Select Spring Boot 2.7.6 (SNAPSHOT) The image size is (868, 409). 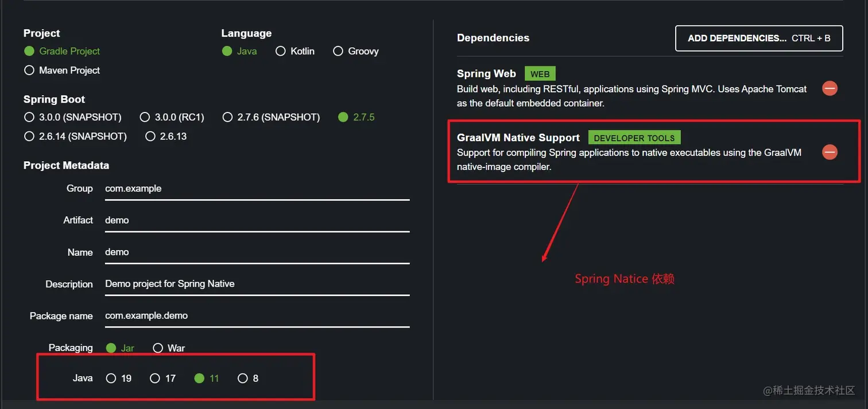[271, 117]
